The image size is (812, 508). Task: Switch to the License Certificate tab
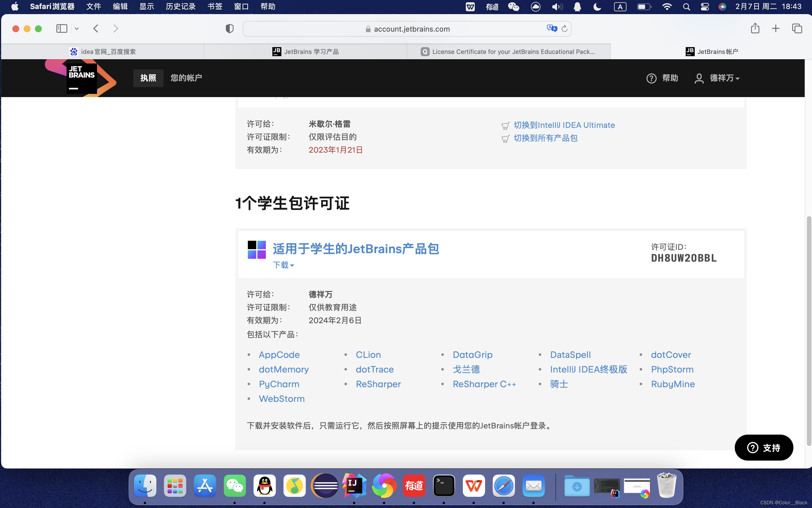[x=508, y=51]
